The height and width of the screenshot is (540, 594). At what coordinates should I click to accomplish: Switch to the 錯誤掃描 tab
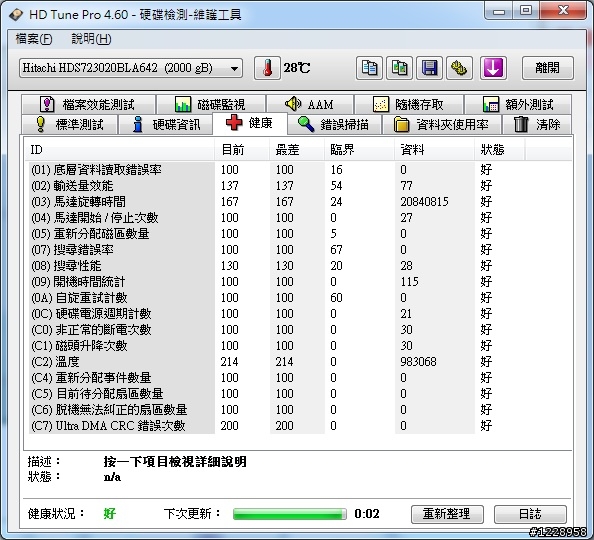pyautogui.click(x=334, y=124)
